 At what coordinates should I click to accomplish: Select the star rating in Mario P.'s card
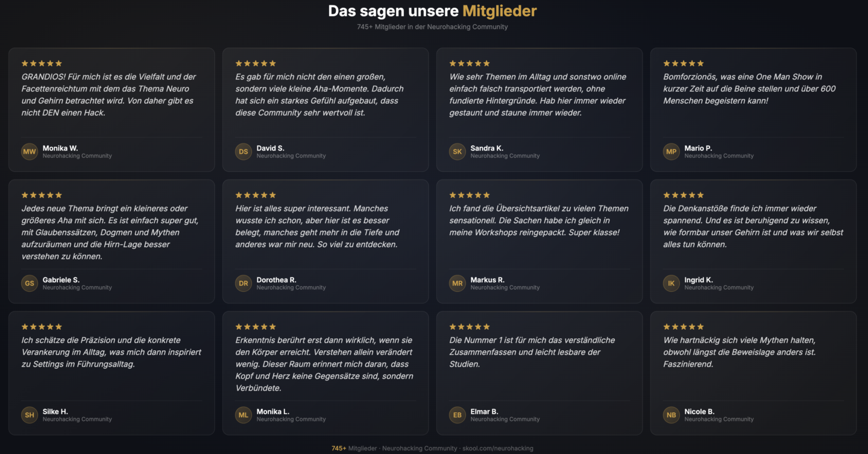tap(684, 63)
